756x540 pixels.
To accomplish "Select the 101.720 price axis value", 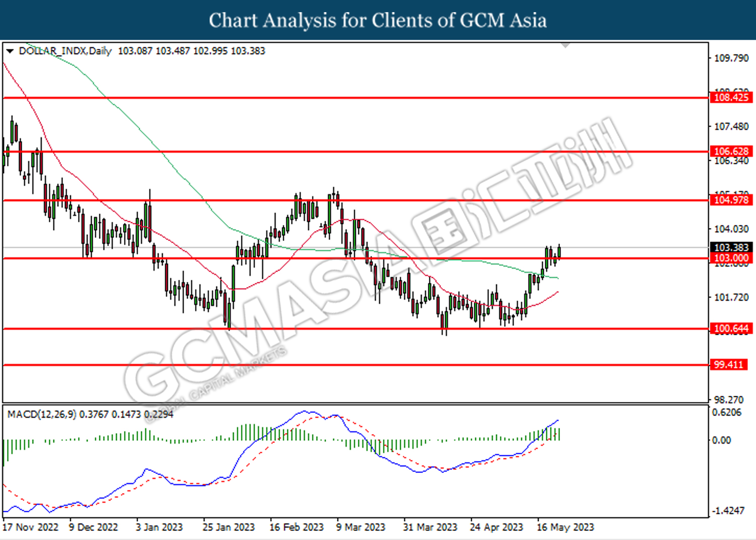I will 731,297.
